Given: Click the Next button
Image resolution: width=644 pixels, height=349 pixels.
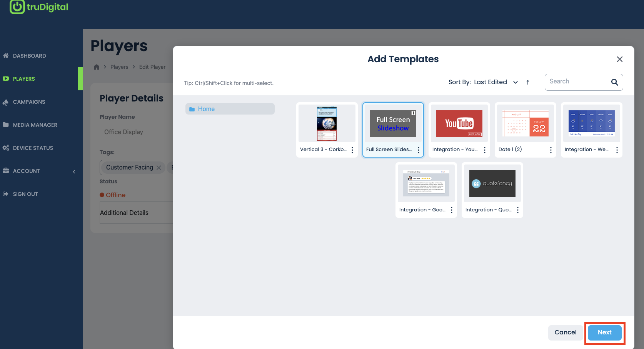Looking at the screenshot, I should tap(605, 332).
